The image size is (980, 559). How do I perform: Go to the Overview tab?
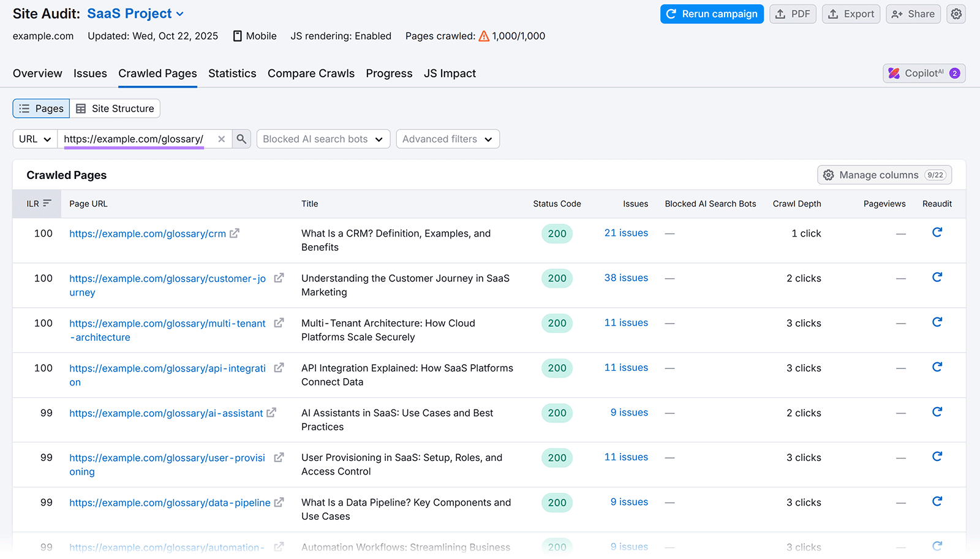click(x=37, y=74)
